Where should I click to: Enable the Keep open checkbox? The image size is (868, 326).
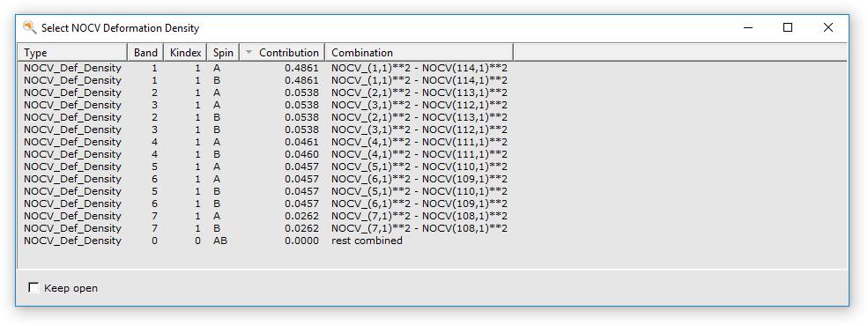[x=33, y=288]
